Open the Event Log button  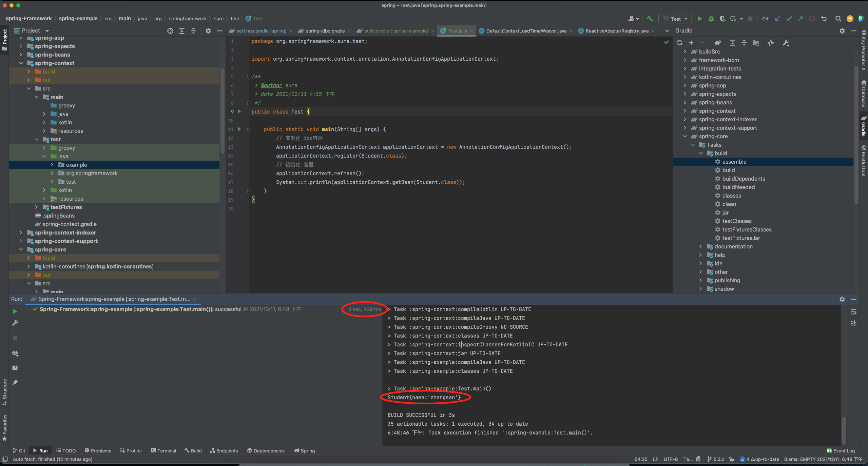[841, 451]
